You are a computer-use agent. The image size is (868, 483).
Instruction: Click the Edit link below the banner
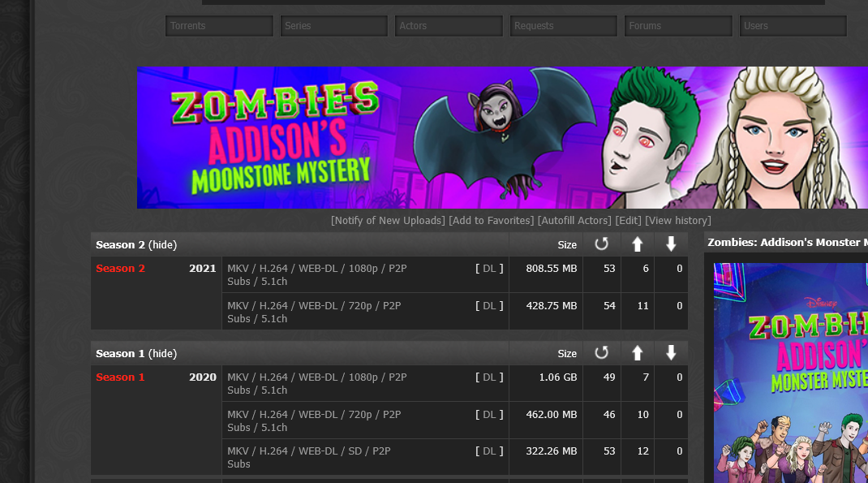628,221
